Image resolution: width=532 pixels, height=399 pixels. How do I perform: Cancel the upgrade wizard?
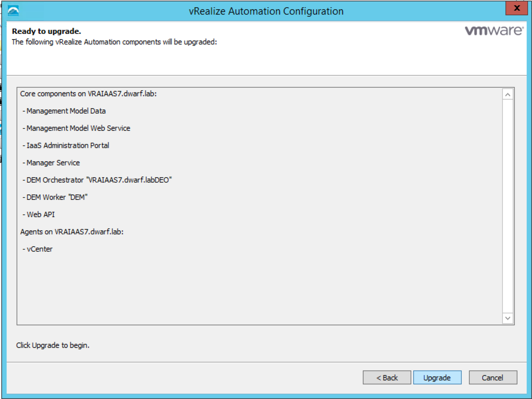(493, 377)
